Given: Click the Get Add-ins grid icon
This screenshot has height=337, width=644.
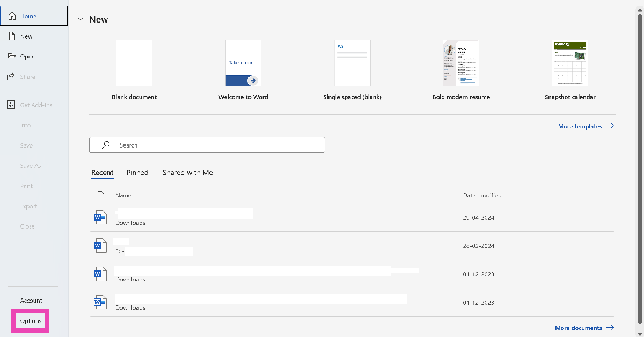Looking at the screenshot, I should tap(11, 105).
